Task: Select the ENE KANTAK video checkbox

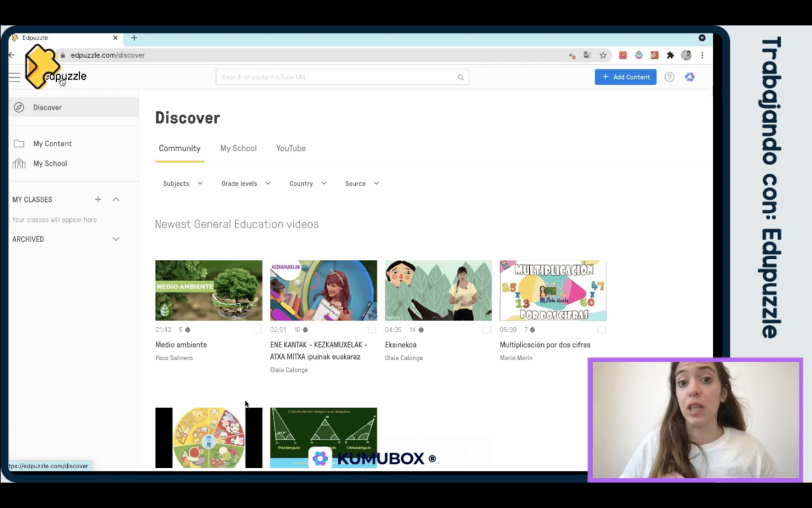Action: tap(372, 330)
